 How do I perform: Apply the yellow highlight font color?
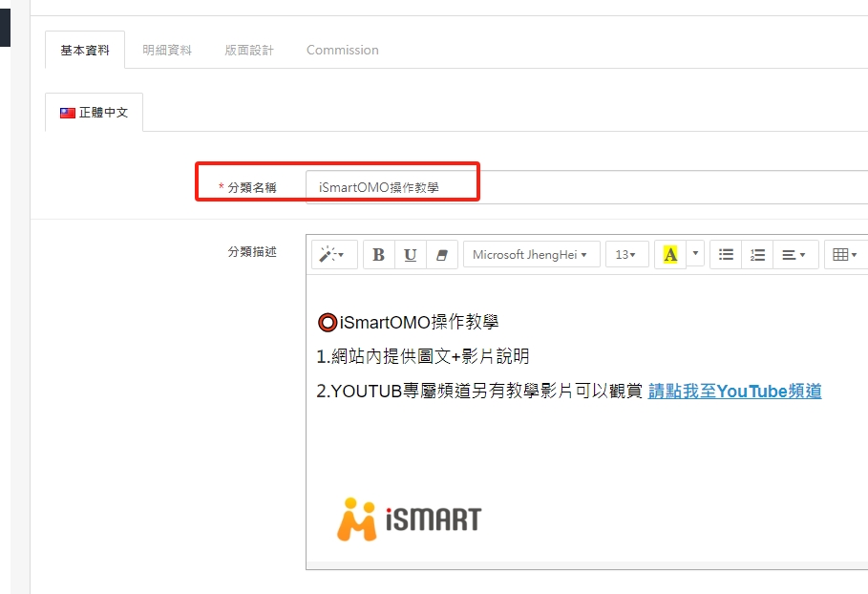point(670,255)
